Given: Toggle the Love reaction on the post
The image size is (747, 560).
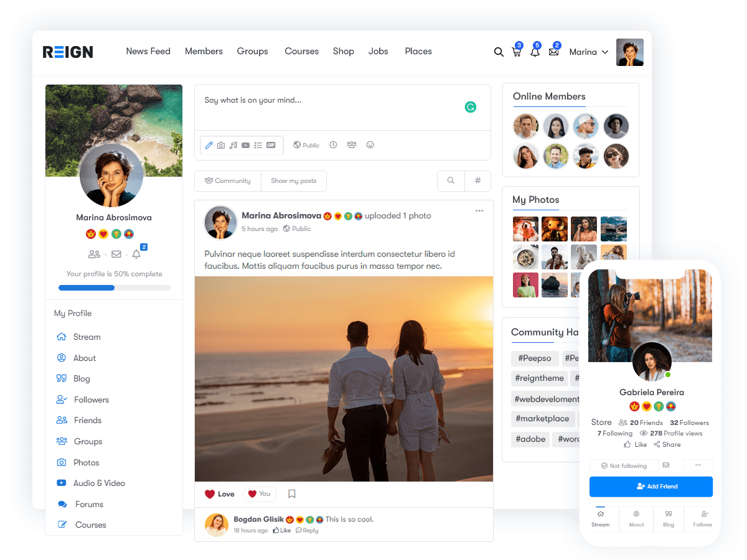Looking at the screenshot, I should coord(220,494).
